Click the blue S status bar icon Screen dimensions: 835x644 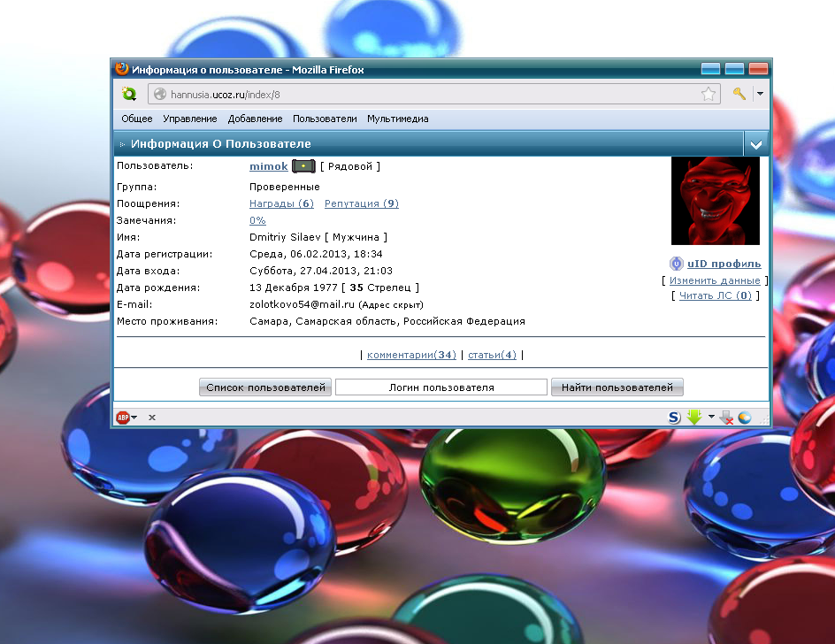pos(674,417)
